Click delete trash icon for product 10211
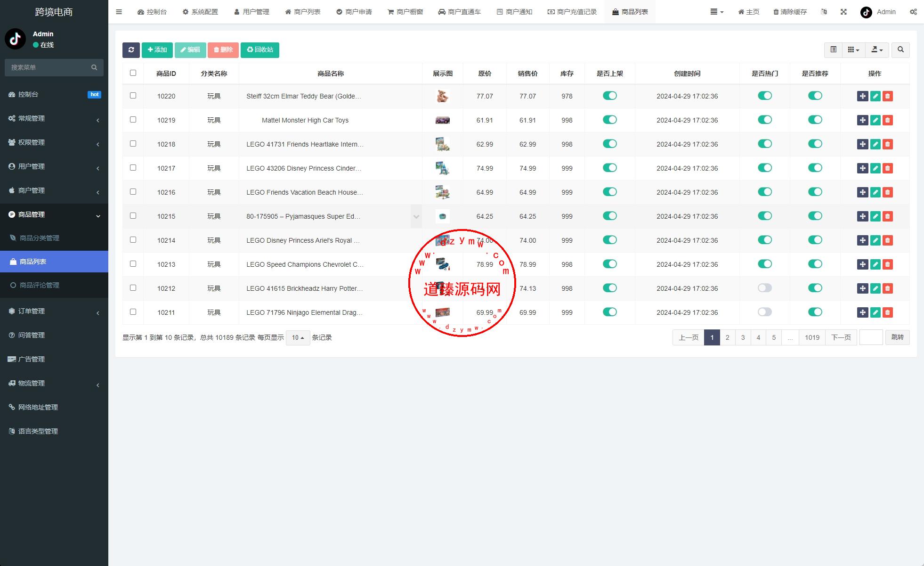 [888, 312]
